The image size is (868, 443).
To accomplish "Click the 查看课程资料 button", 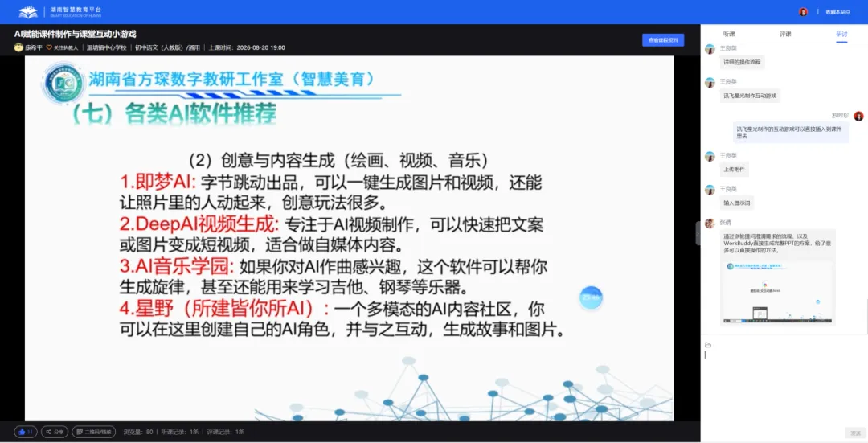I will click(x=663, y=40).
